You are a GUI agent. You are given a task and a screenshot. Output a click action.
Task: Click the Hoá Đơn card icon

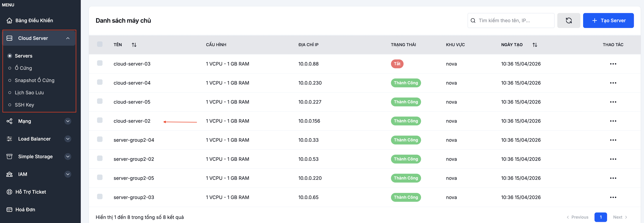point(9,210)
